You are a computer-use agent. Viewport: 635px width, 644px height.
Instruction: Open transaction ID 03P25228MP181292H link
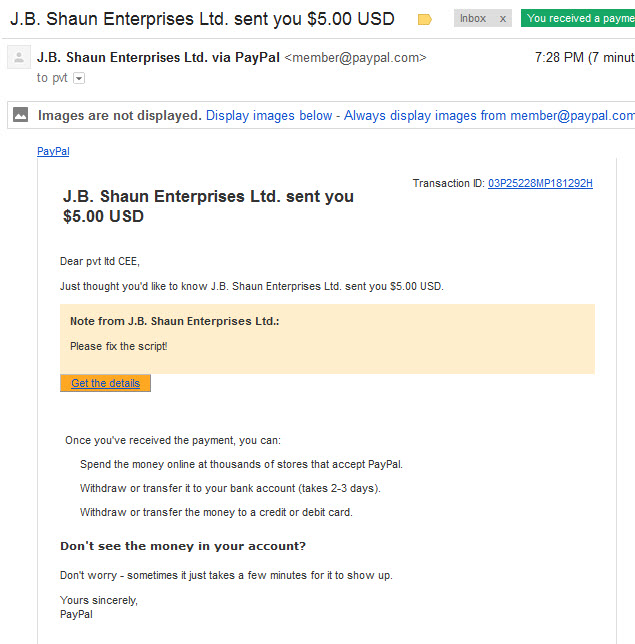540,183
